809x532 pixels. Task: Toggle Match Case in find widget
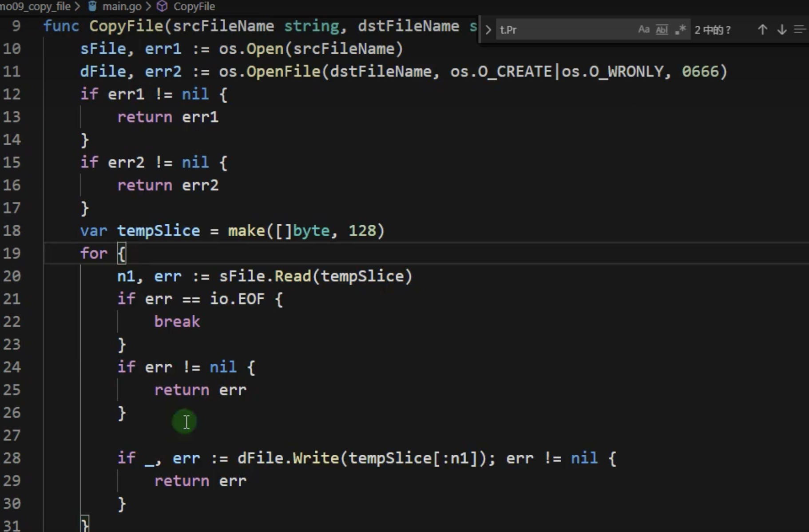[643, 30]
